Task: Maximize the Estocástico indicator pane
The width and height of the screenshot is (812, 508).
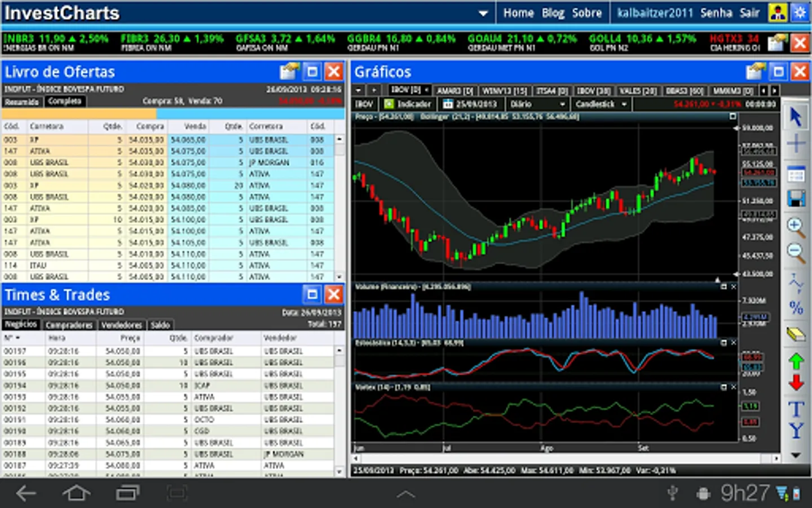Action: point(723,343)
